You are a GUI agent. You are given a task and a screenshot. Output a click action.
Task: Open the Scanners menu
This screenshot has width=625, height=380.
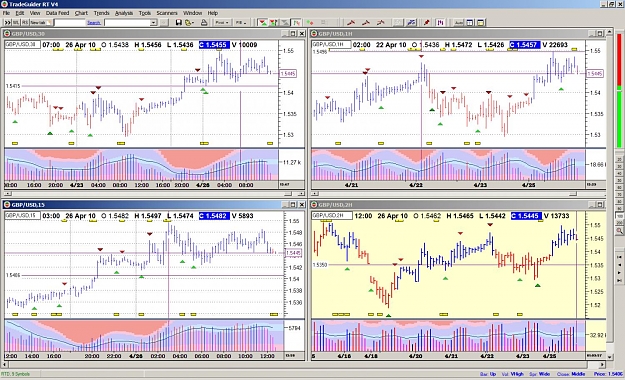pyautogui.click(x=167, y=13)
